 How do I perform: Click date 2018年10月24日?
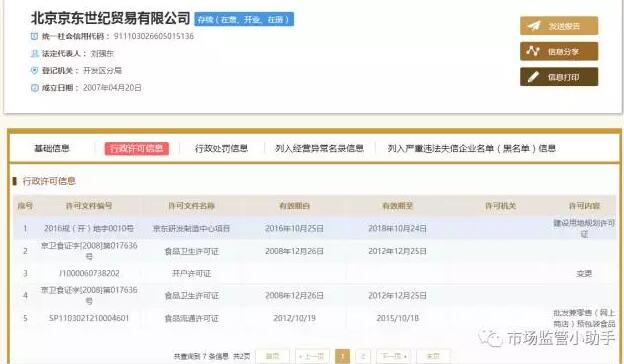tap(397, 228)
